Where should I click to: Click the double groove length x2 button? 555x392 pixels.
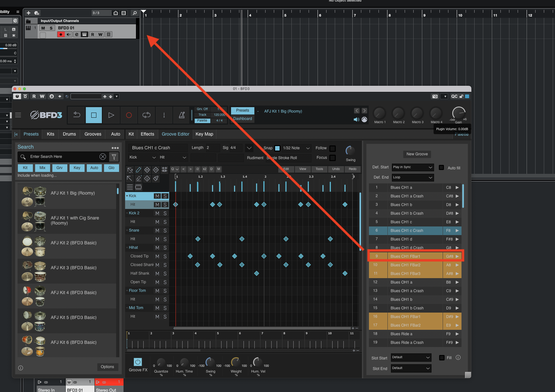pyautogui.click(x=205, y=169)
